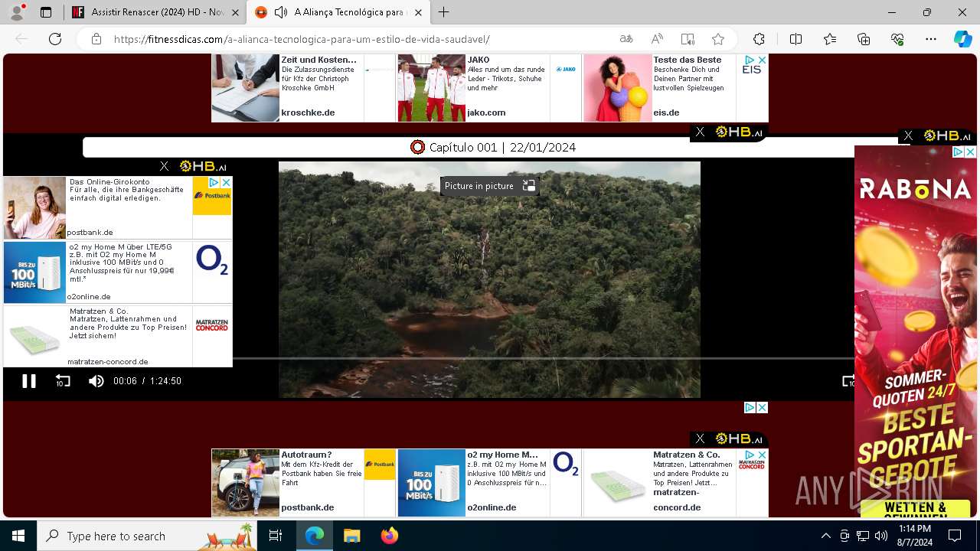Pause the video with the pause button
The width and height of the screenshot is (980, 551).
click(x=28, y=381)
